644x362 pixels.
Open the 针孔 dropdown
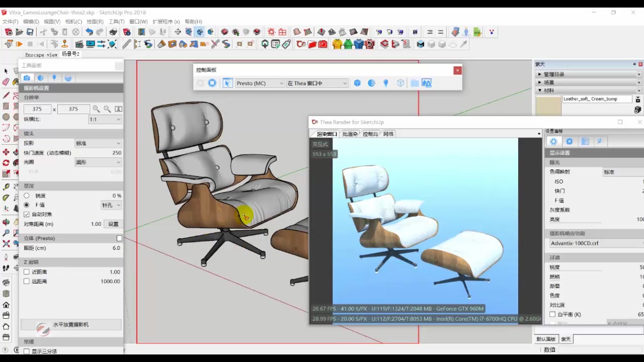(111, 205)
